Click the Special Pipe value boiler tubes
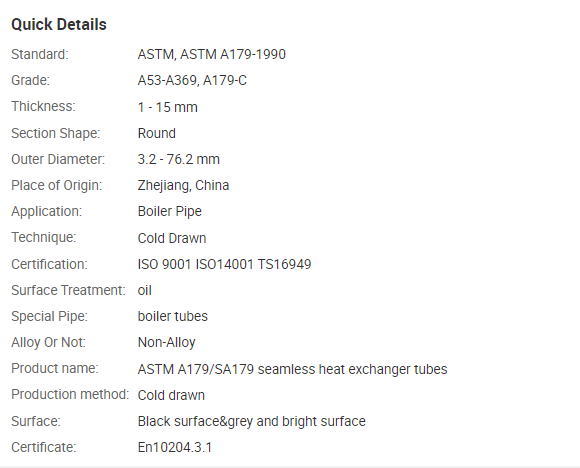The width and height of the screenshot is (580, 468). pos(172,316)
